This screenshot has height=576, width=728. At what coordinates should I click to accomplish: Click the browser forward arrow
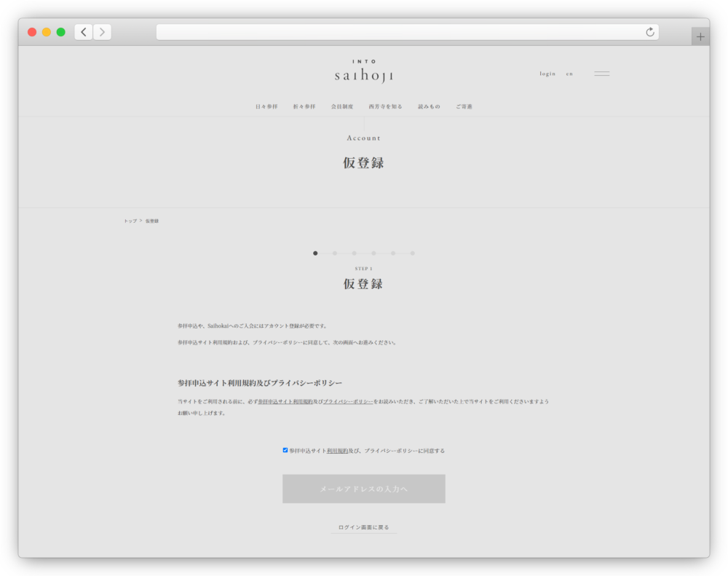(102, 32)
